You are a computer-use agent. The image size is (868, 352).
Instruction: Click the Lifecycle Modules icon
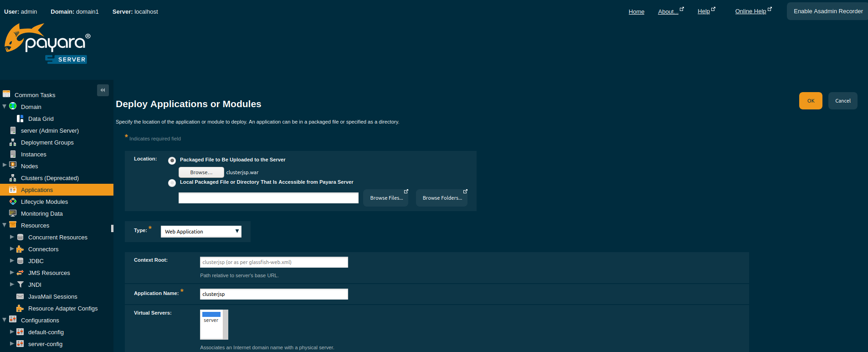(13, 202)
